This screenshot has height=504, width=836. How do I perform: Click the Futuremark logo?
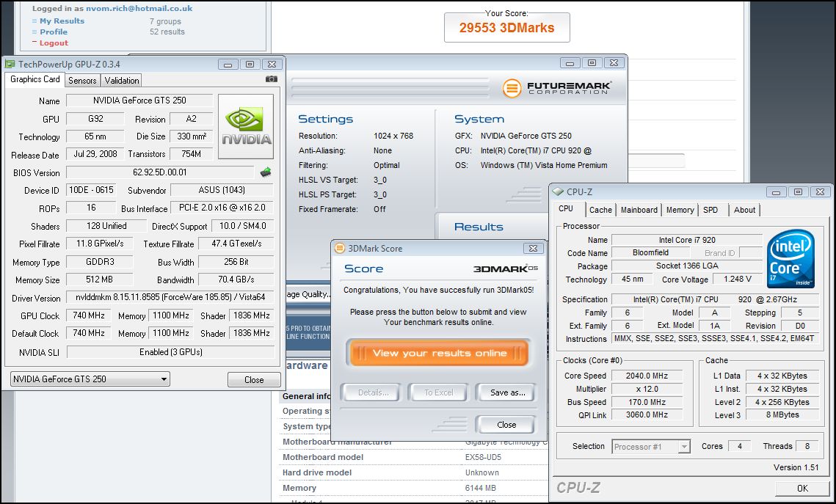[557, 88]
